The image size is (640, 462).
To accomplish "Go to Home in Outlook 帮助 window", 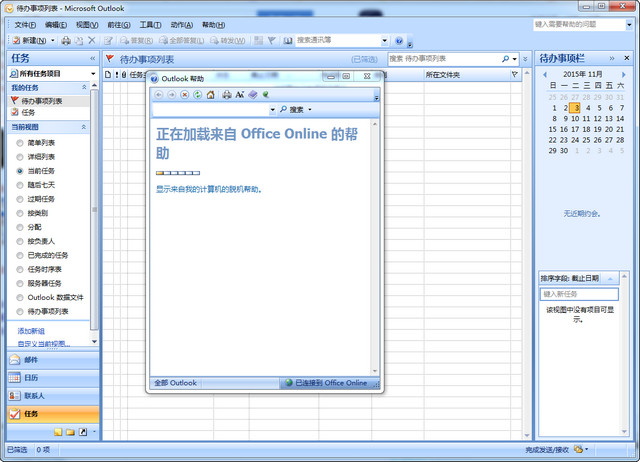I will (211, 95).
